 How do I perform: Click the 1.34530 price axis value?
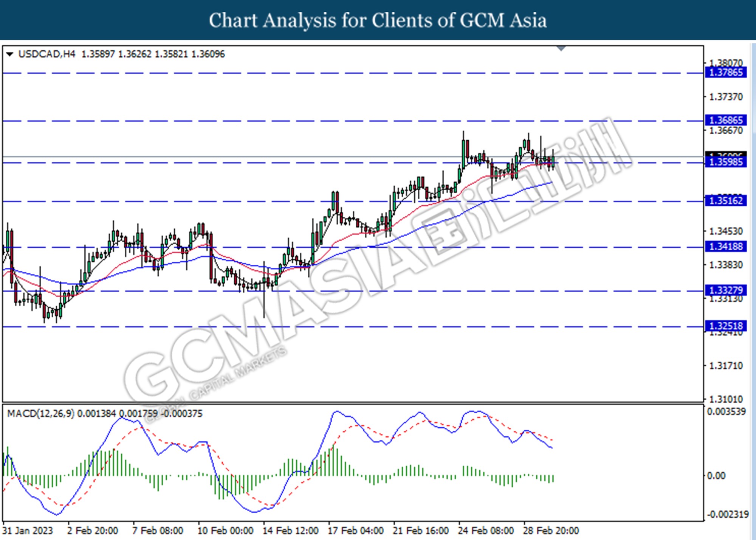point(726,231)
